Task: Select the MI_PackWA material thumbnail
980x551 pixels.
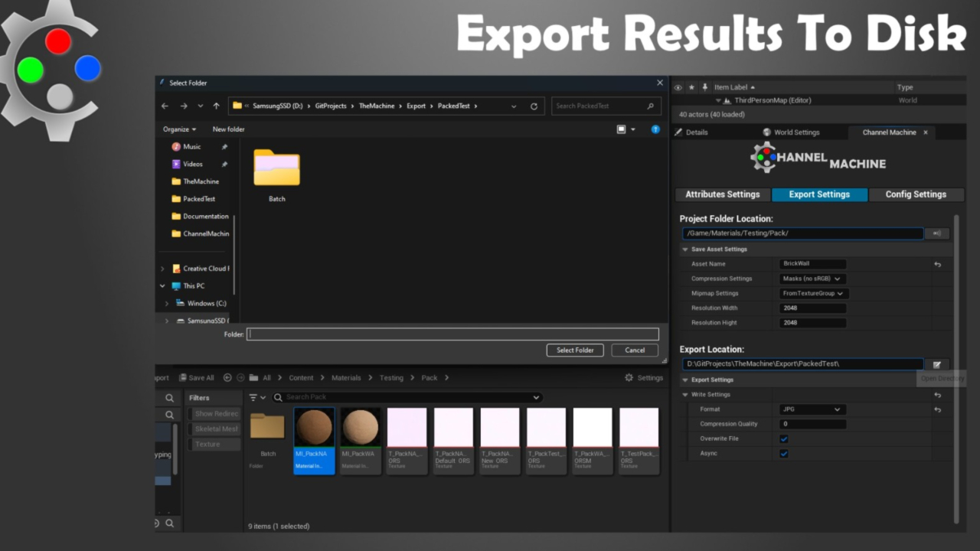Action: [361, 440]
